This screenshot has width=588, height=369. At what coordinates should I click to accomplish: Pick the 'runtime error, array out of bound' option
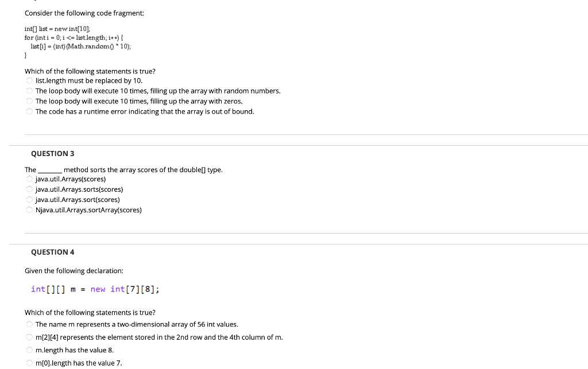[29, 111]
